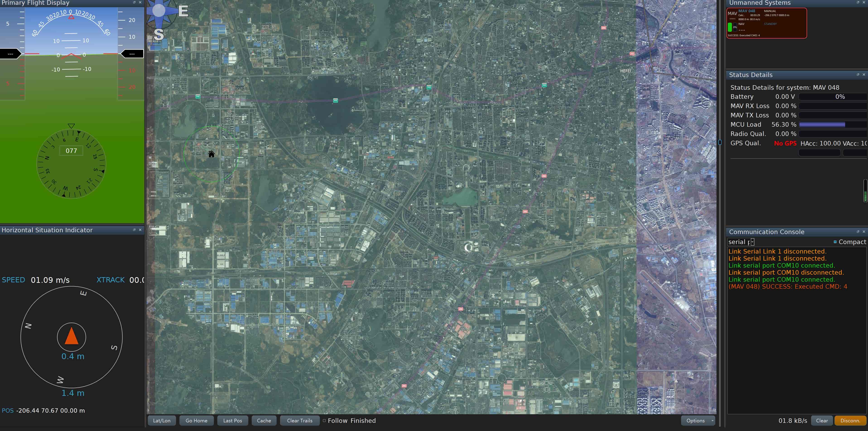
Task: Float the Horizontal Situation Indicator panel
Action: click(134, 230)
